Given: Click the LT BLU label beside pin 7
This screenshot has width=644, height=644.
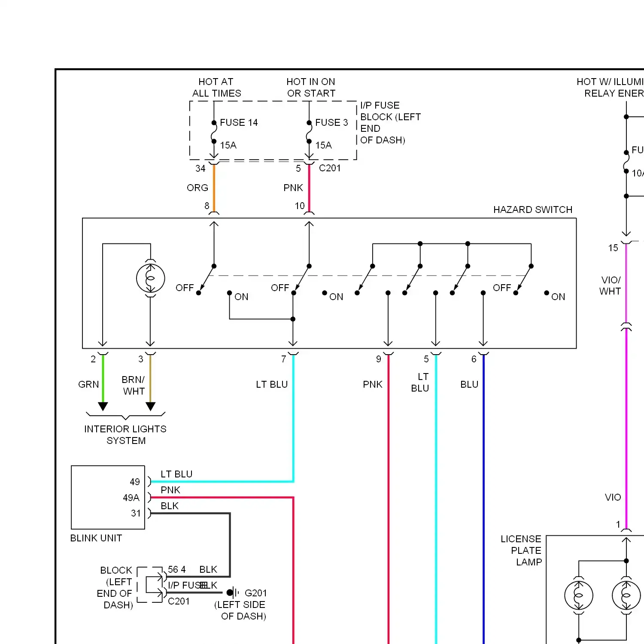Looking at the screenshot, I should (x=272, y=384).
